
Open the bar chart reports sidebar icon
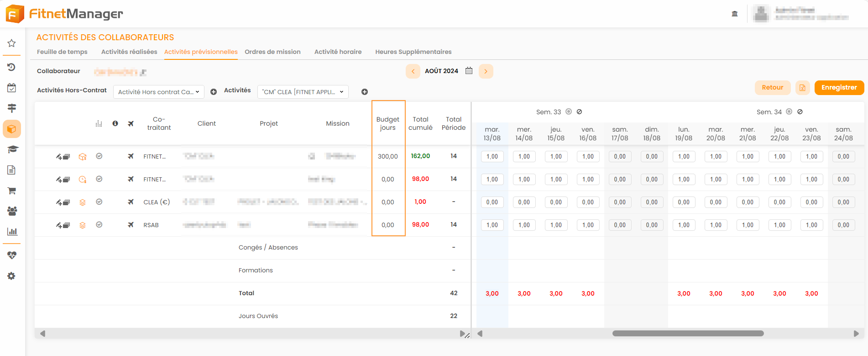12,232
